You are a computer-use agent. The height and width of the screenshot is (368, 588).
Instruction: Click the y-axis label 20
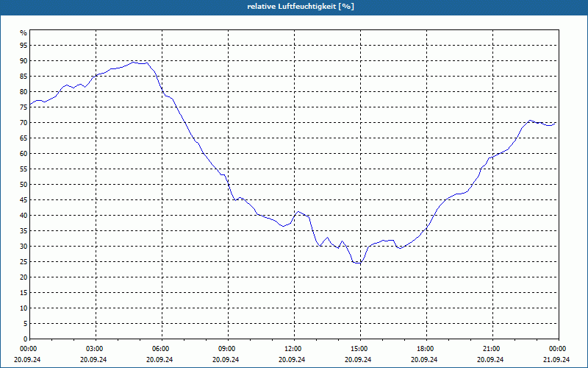point(24,277)
